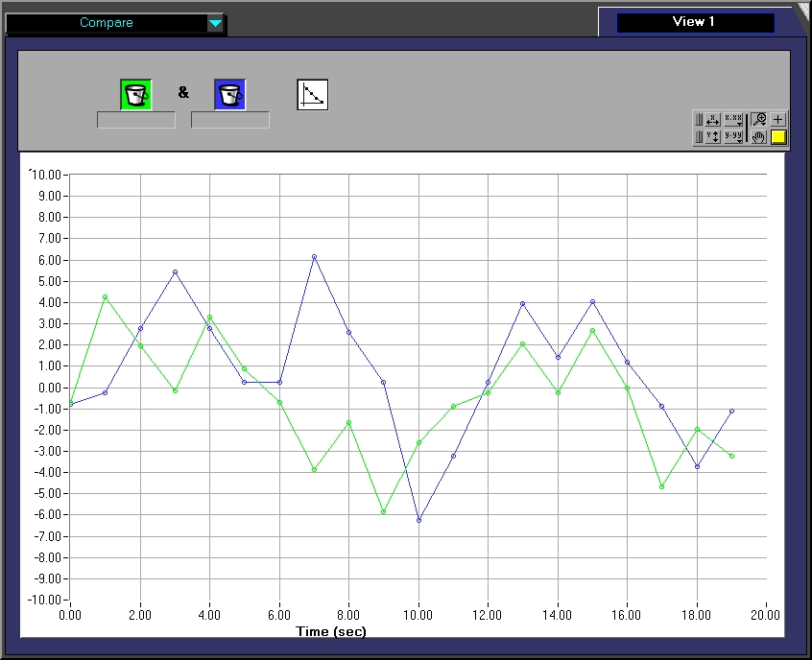Select the hand pan tool
The width and height of the screenshot is (812, 660).
click(759, 137)
